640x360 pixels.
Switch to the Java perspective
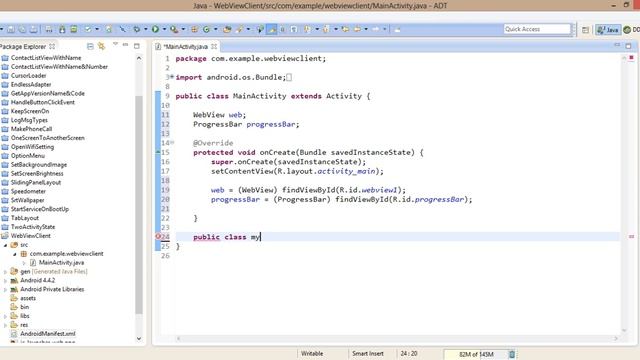coord(608,29)
